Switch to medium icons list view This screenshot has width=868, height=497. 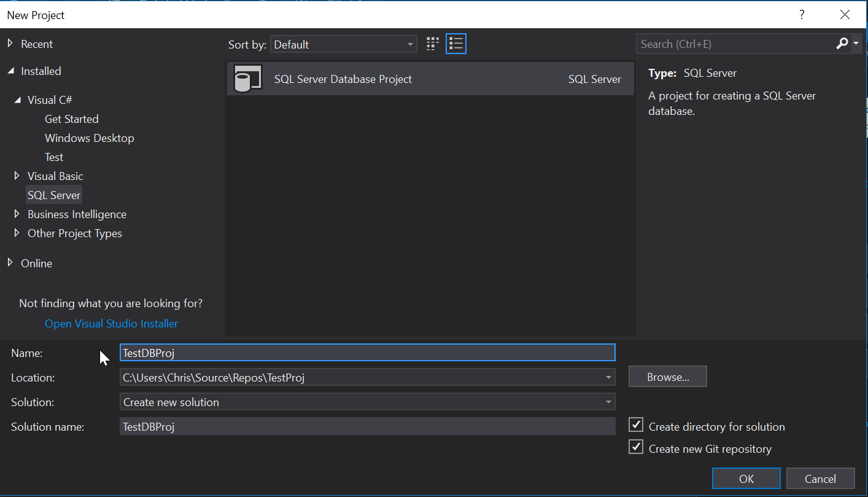click(455, 44)
